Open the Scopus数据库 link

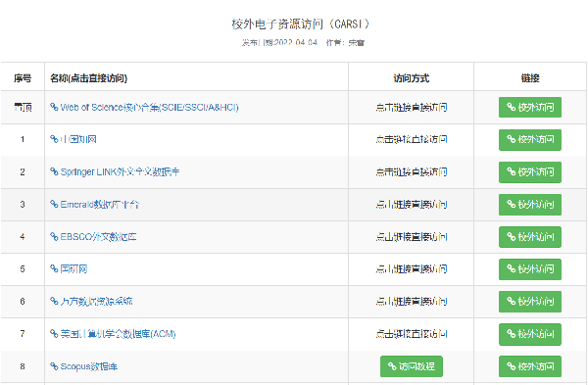[84, 366]
